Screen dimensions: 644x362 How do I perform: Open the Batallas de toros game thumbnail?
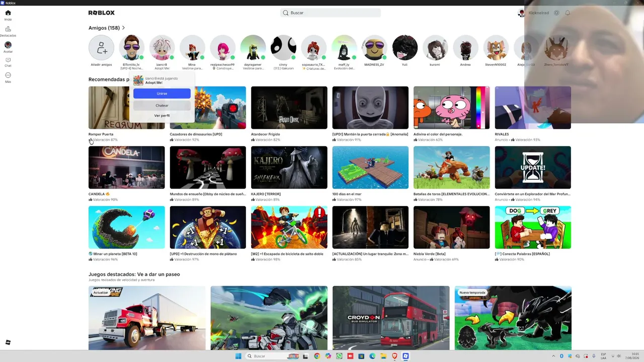click(452, 167)
